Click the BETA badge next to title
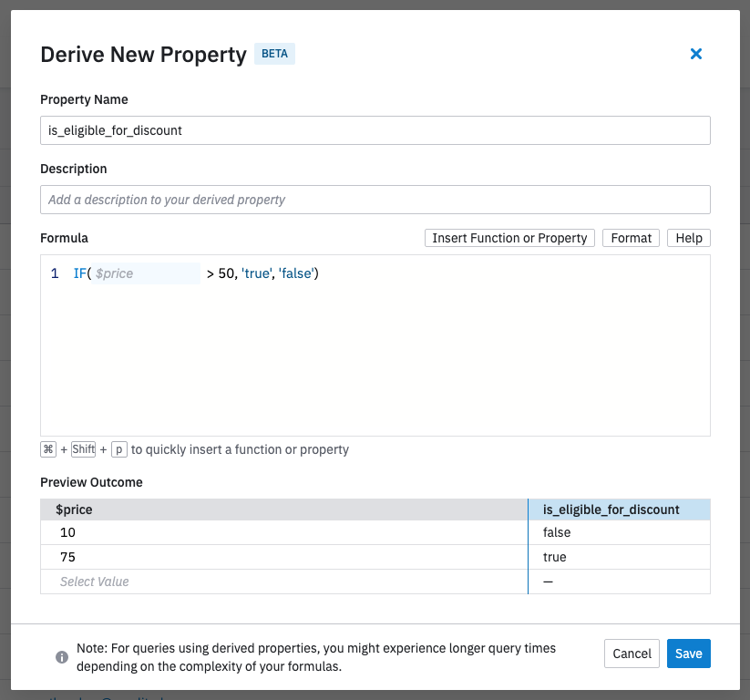The width and height of the screenshot is (750, 700). 274,54
